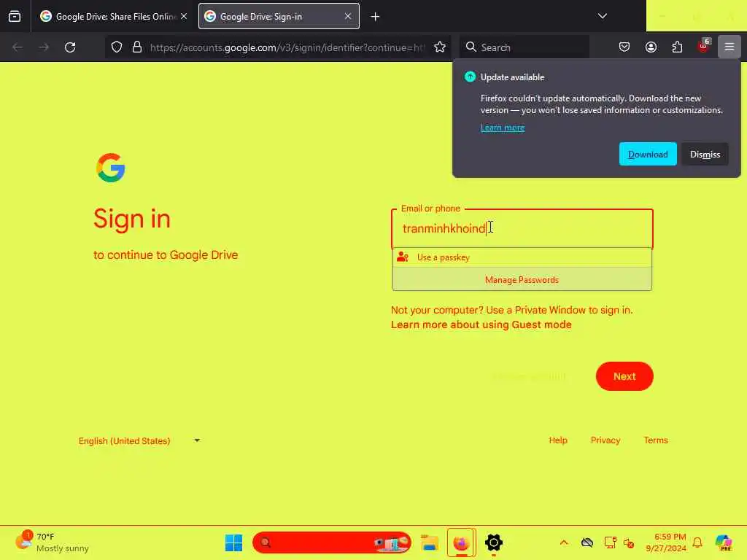This screenshot has width=747, height=560.
Task: Click Learn more about using Guest mode
Action: click(x=481, y=324)
